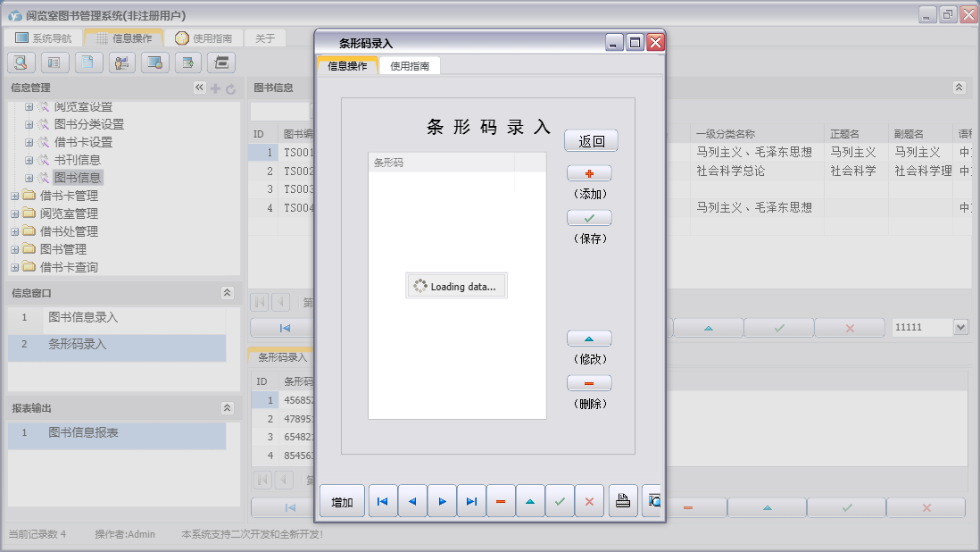
Task: Click the Loading data progress indicator
Action: 456,285
